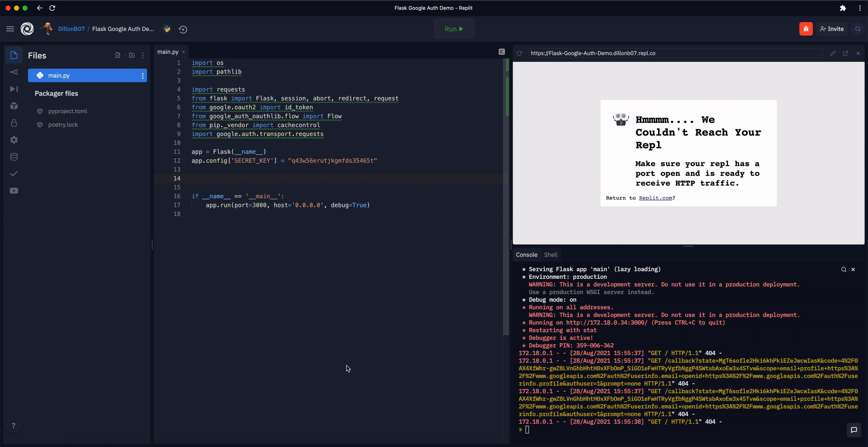Open the Database sidebar icon
Image resolution: width=868 pixels, height=447 pixels.
click(14, 157)
